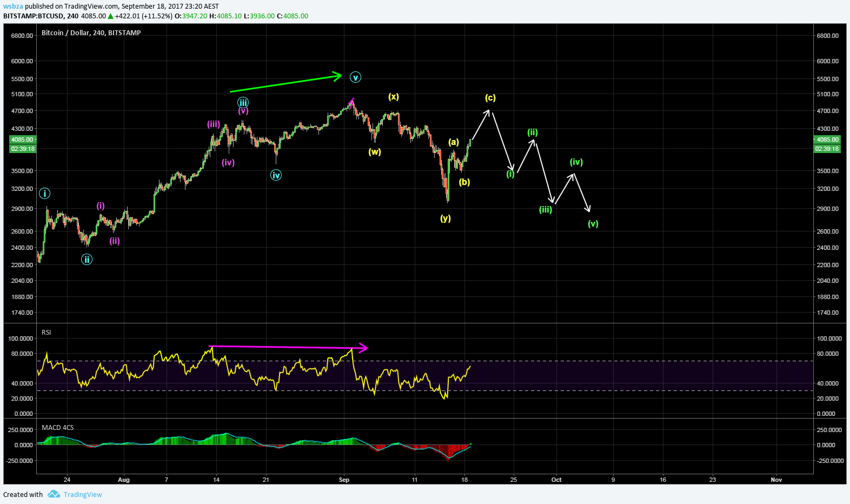Select the magenta (iv) wave label

pyautogui.click(x=228, y=162)
